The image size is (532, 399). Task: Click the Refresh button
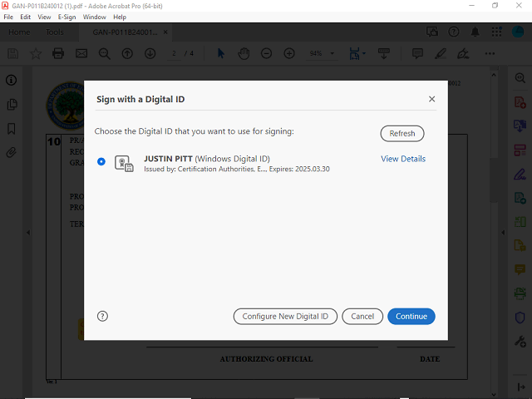[x=402, y=133]
